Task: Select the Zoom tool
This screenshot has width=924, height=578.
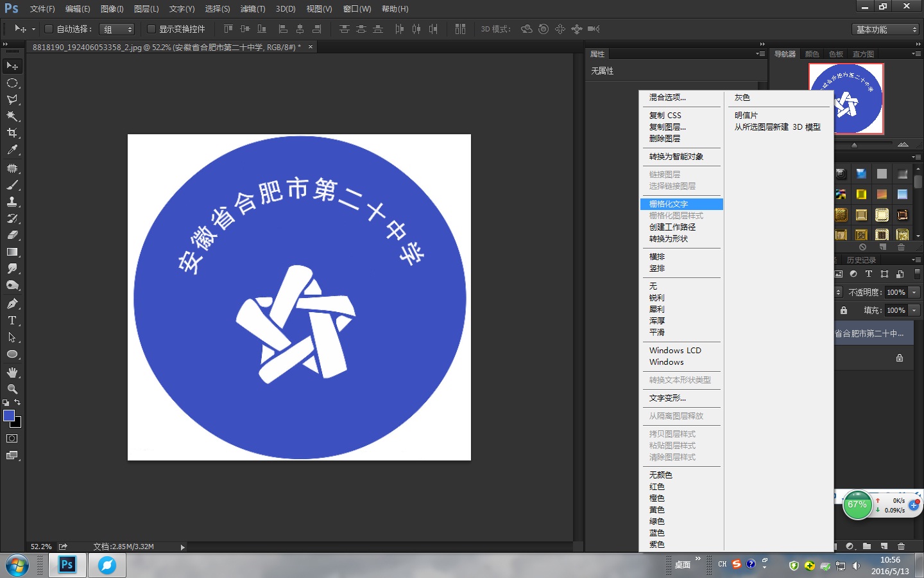Action: click(12, 389)
